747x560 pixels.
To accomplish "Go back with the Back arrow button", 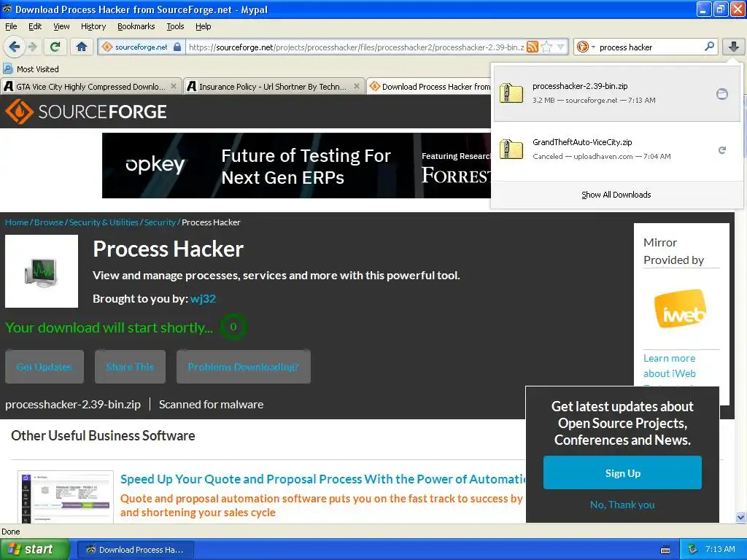I will [15, 47].
